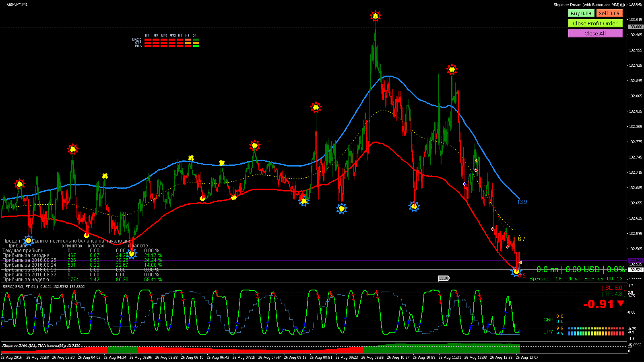Click the yellow 6.7 middle band label

[522, 239]
